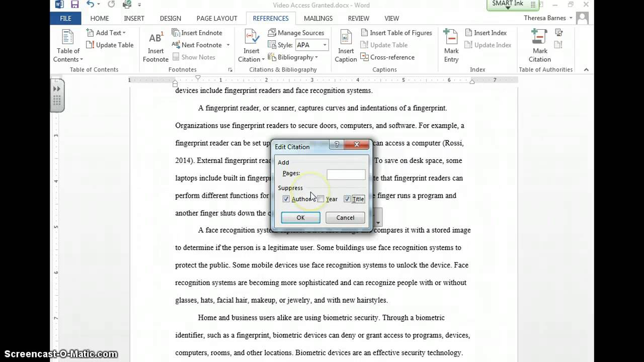
Task: Click the first line indent marker on ruler
Action: 198,78
